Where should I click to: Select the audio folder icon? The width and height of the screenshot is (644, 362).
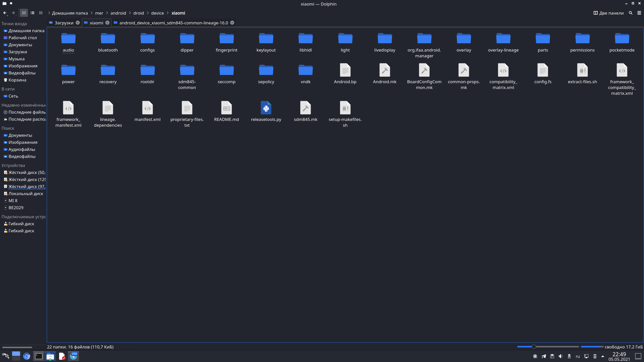tap(68, 38)
